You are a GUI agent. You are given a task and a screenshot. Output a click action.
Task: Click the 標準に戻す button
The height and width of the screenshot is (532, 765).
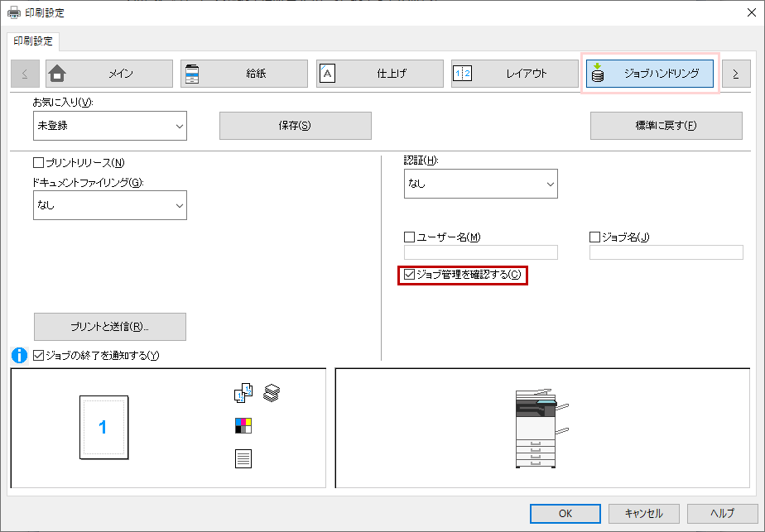point(666,126)
